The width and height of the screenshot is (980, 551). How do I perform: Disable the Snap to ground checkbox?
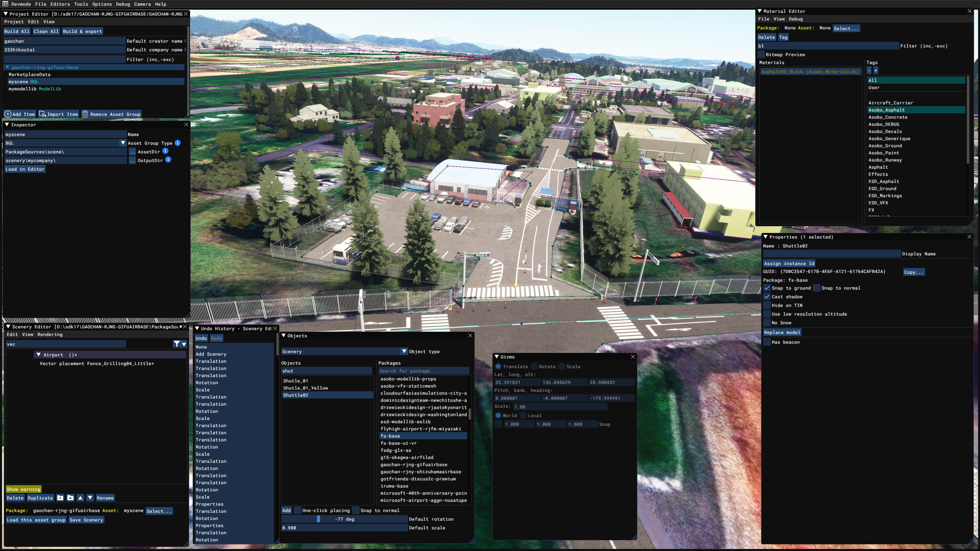pyautogui.click(x=767, y=288)
